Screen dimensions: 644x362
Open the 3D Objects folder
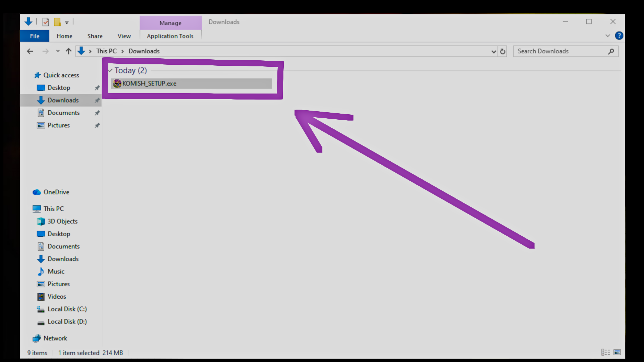click(x=62, y=221)
